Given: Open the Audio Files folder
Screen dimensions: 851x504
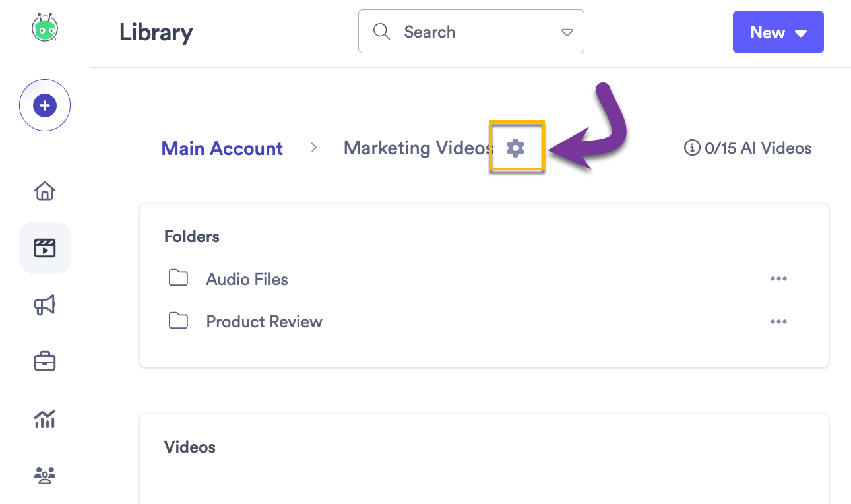Looking at the screenshot, I should tap(247, 279).
